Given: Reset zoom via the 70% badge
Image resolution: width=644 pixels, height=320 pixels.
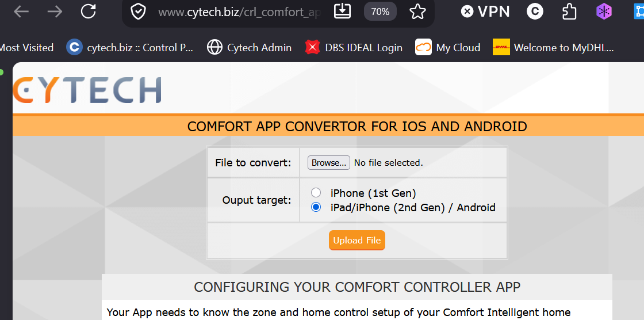Looking at the screenshot, I should [380, 12].
